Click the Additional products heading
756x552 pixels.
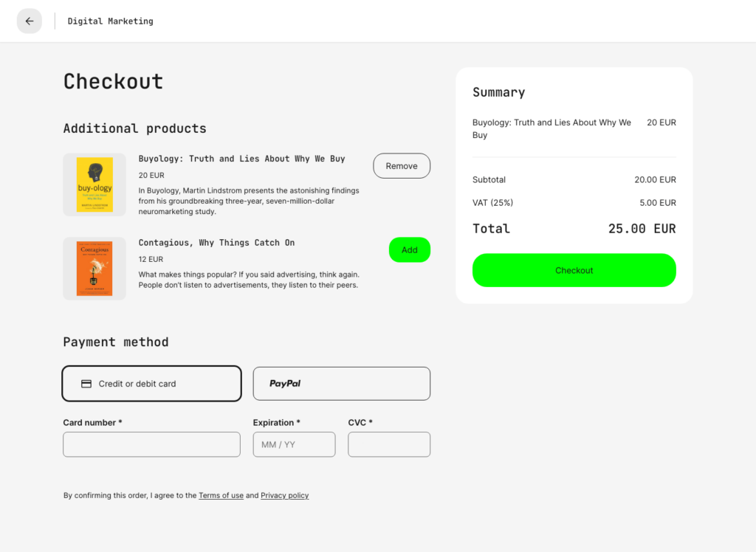click(134, 128)
